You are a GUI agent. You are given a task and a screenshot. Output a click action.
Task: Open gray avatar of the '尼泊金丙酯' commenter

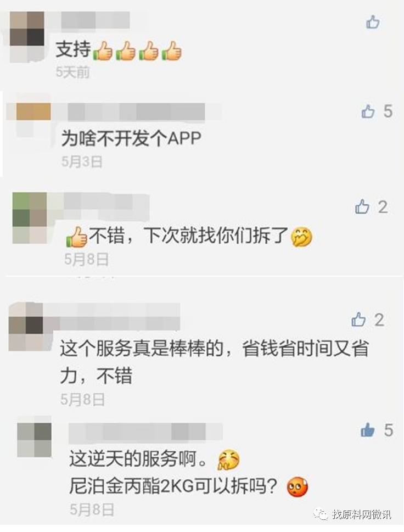(34, 440)
